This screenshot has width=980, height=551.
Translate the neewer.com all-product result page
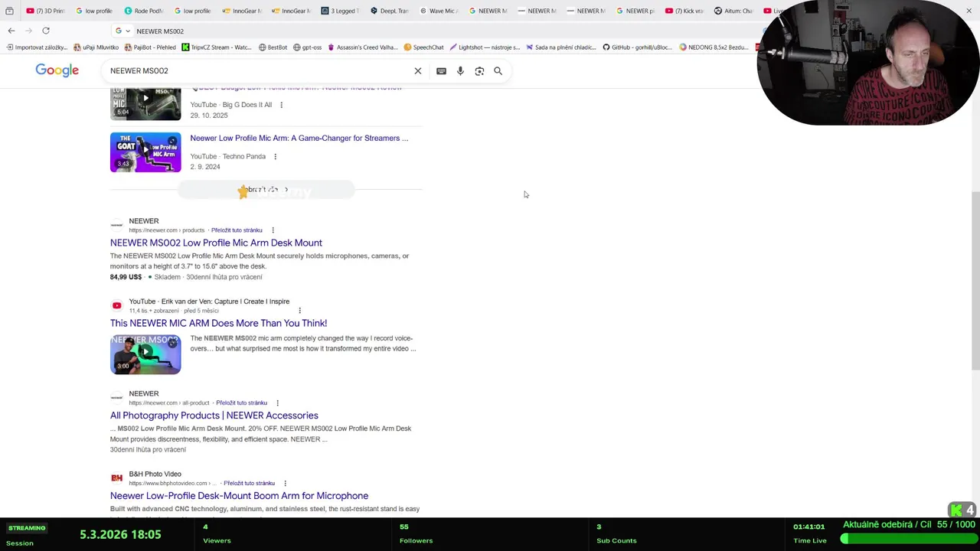click(241, 403)
